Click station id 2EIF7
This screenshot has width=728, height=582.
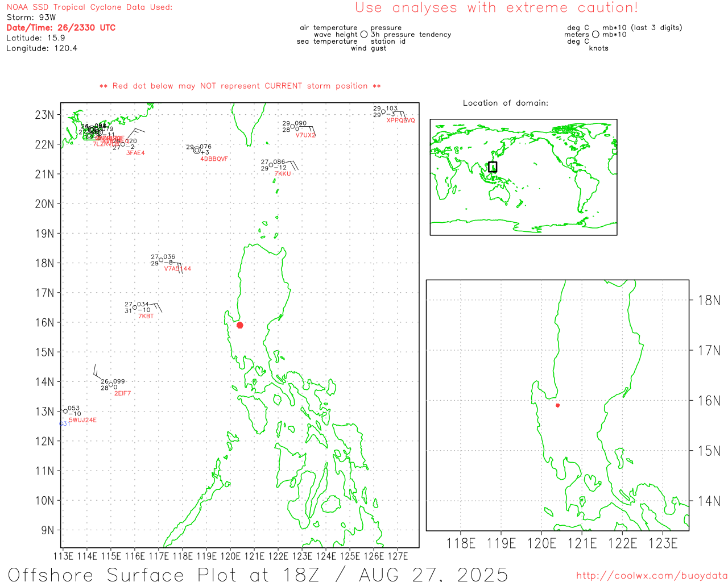tap(123, 393)
